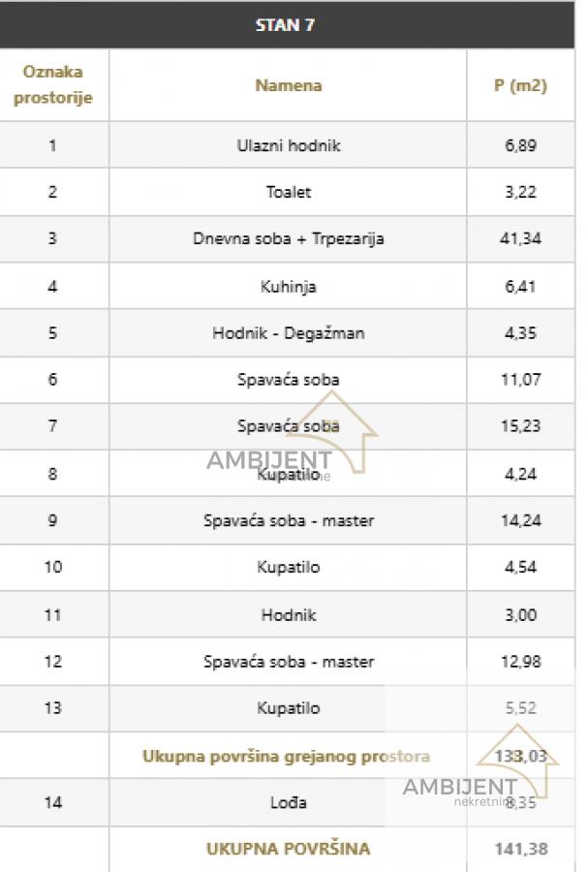Screen dimensions: 588x872
Task: Select the Dnevna soba + Trpezarija cell
Action: click(x=289, y=238)
